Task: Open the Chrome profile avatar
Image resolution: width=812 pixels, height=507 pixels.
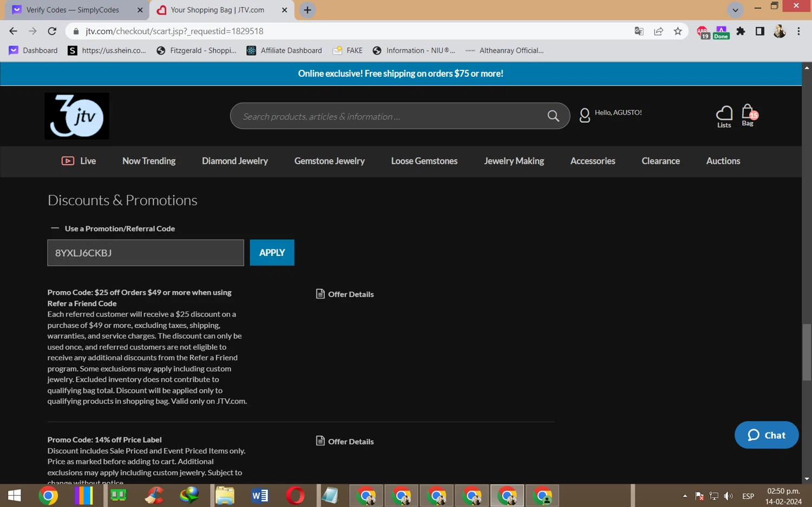Action: point(780,31)
